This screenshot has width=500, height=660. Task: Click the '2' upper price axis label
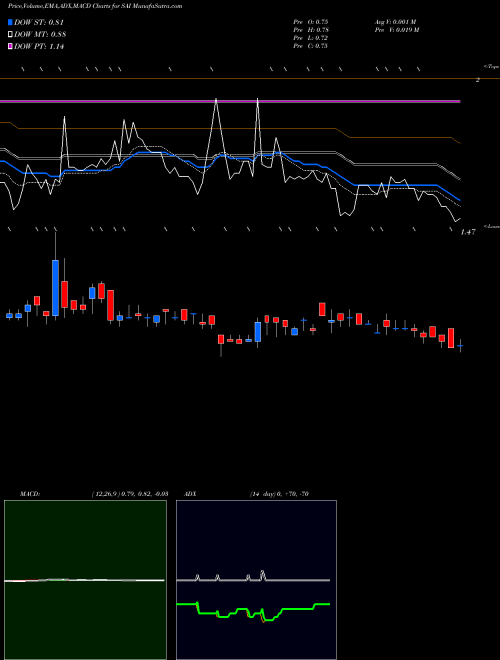click(478, 79)
